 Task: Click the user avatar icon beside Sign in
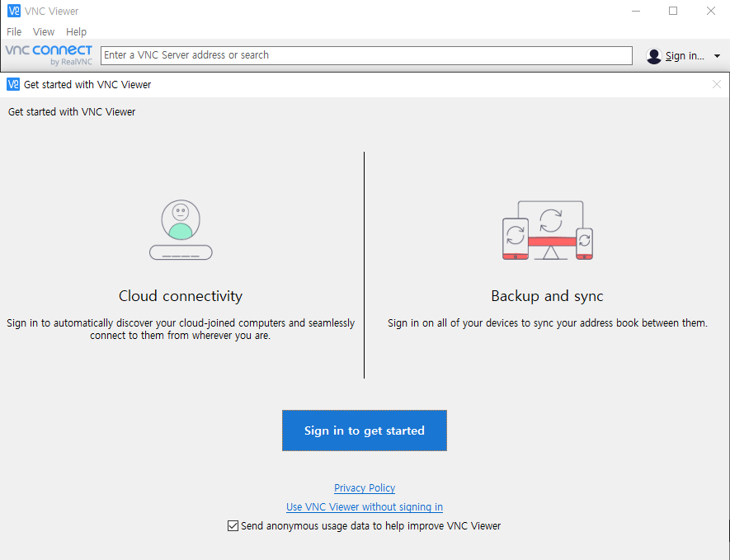pos(653,56)
